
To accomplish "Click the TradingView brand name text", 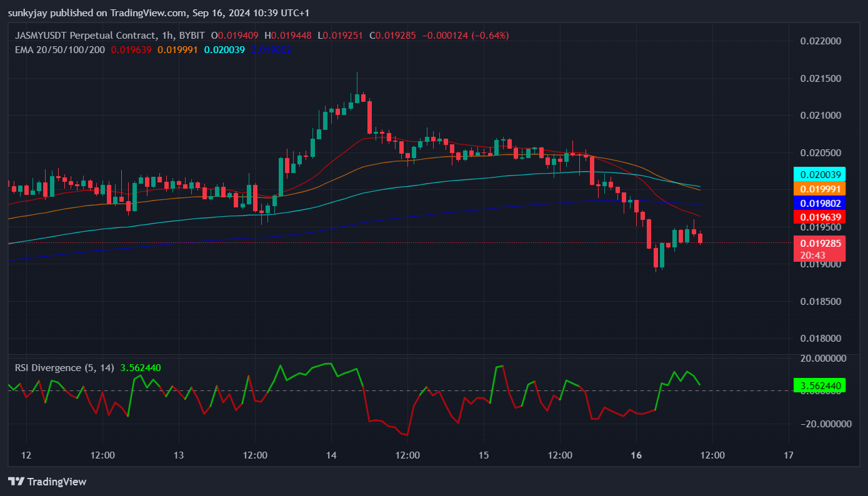I will (57, 482).
